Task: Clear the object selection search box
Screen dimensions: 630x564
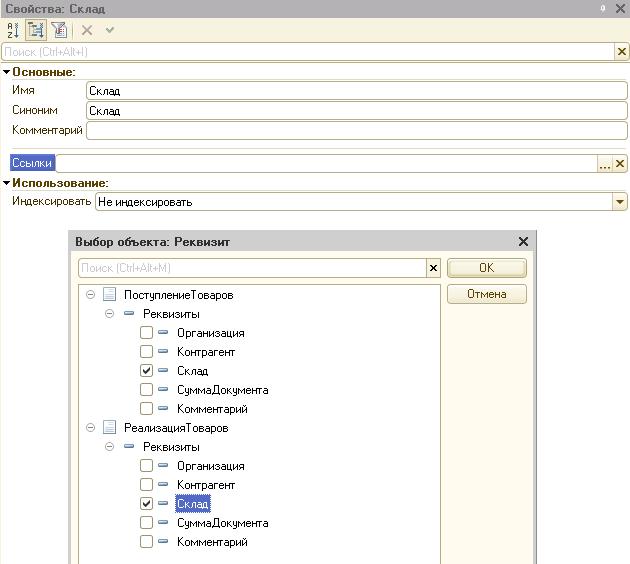Action: [433, 268]
